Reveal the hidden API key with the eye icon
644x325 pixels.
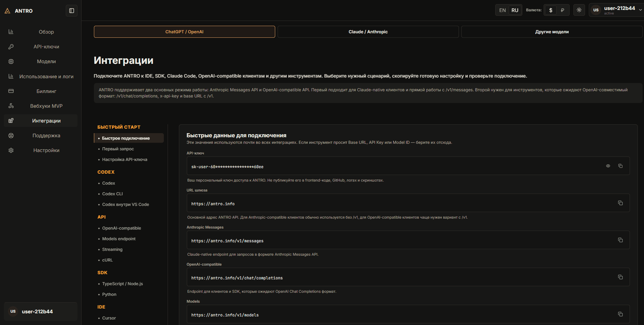608,166
